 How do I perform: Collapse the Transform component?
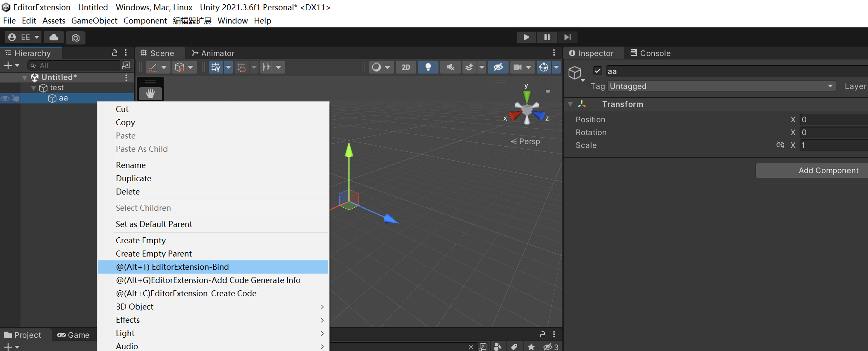pyautogui.click(x=570, y=104)
